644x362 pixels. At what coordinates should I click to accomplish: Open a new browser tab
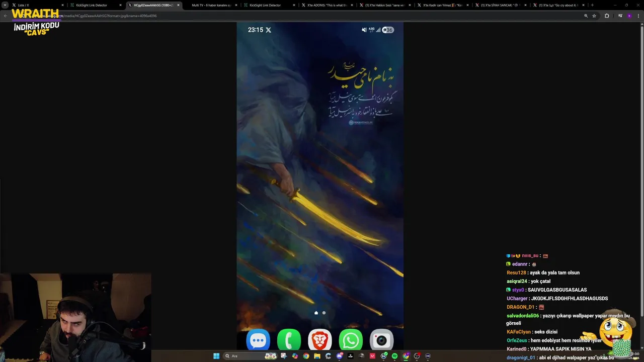[592, 5]
